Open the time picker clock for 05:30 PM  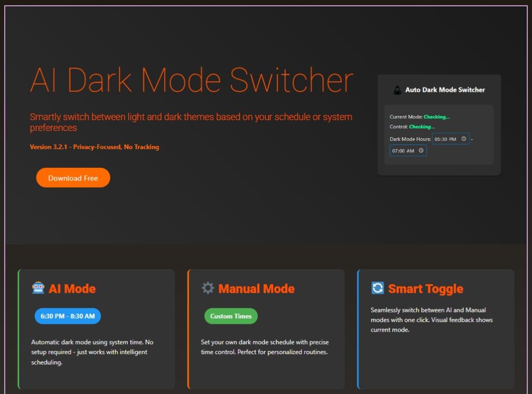pyautogui.click(x=463, y=139)
